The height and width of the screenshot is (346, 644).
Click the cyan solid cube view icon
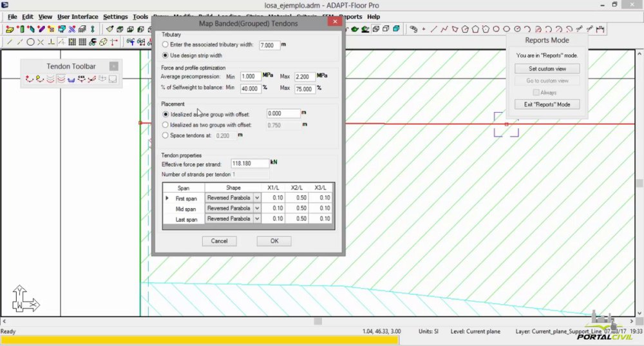[x=396, y=29]
